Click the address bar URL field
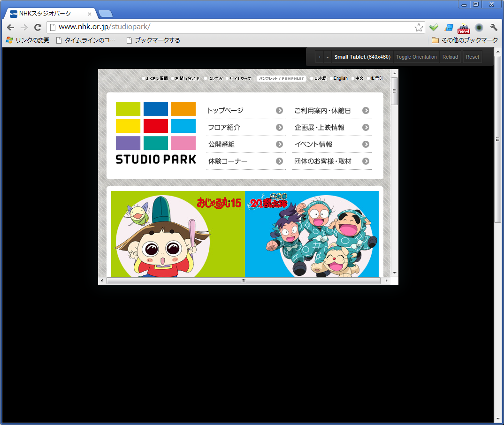504x425 pixels. pos(236,27)
